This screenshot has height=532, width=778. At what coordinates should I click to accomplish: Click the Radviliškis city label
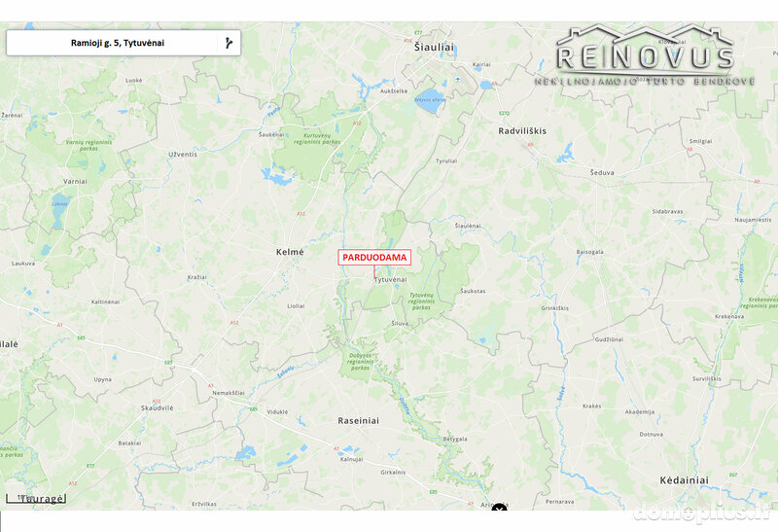(x=522, y=131)
